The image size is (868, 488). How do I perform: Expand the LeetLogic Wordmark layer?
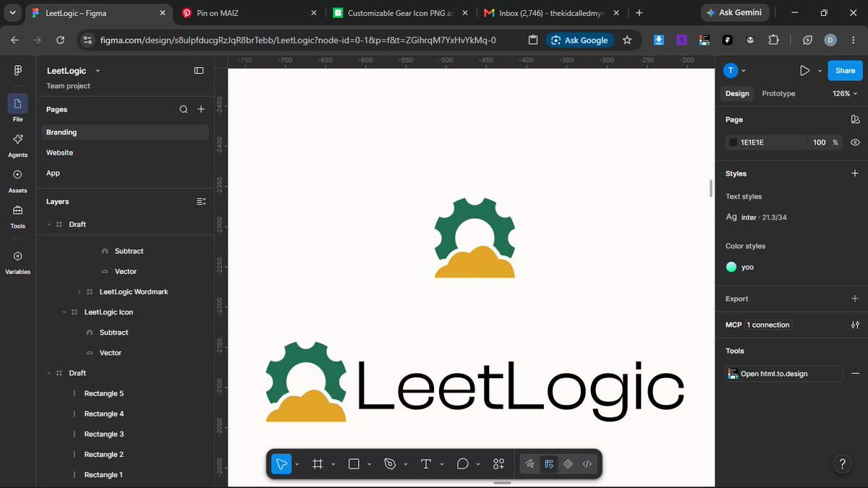click(80, 292)
